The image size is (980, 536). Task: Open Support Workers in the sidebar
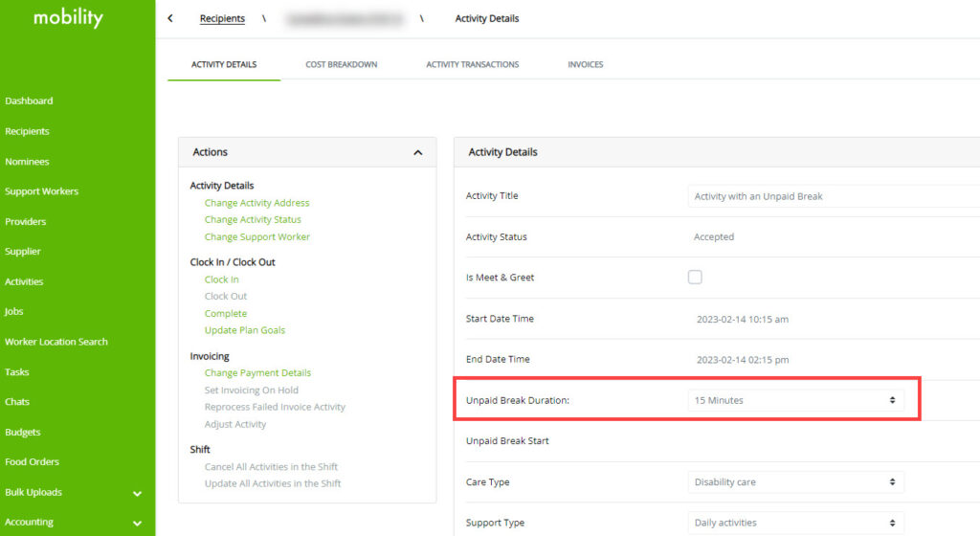click(x=41, y=191)
